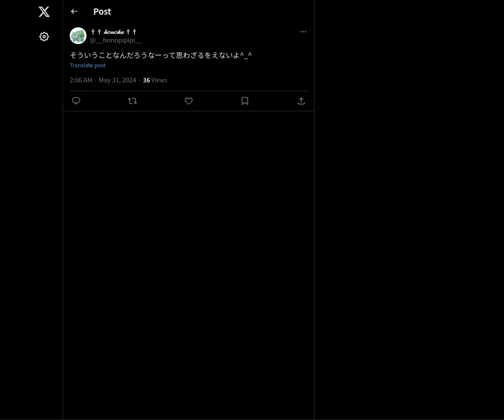Image resolution: width=504 pixels, height=420 pixels.
Task: Open the honoka display name
Action: coord(114,32)
